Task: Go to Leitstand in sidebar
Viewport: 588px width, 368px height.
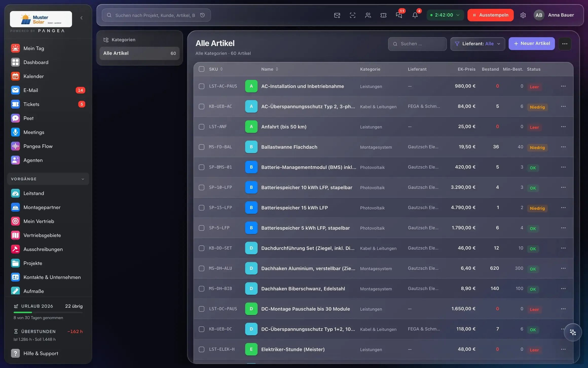Action: coord(48,193)
